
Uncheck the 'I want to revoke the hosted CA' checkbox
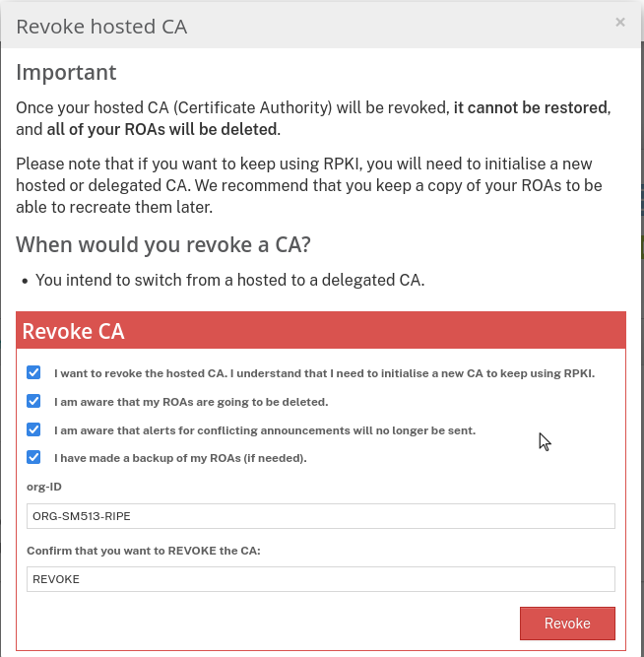pyautogui.click(x=34, y=373)
